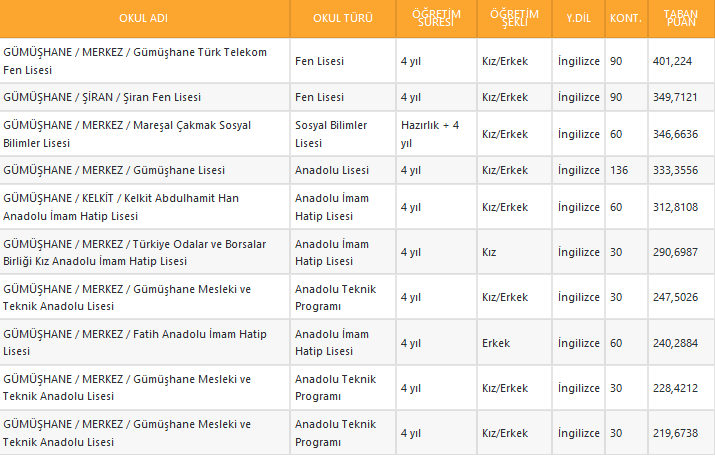The width and height of the screenshot is (715, 457).
Task: Select Şiran Fen Lisesi school name
Action: pos(103,97)
